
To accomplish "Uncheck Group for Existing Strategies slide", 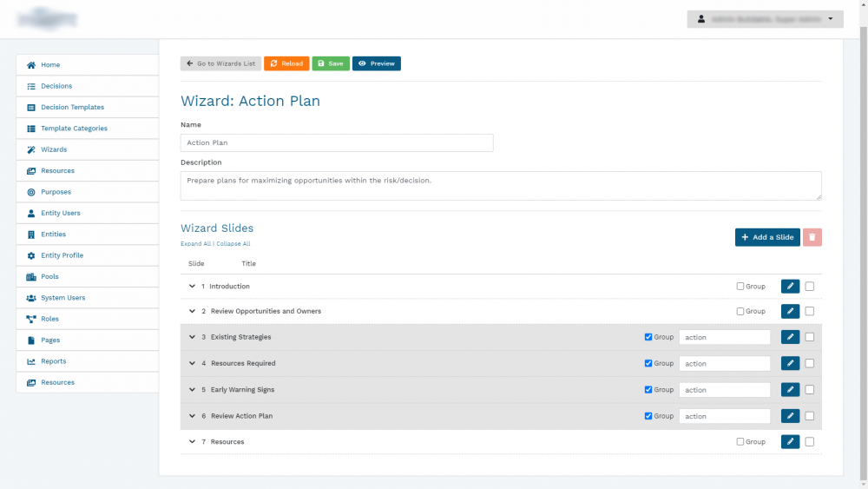I will point(649,337).
